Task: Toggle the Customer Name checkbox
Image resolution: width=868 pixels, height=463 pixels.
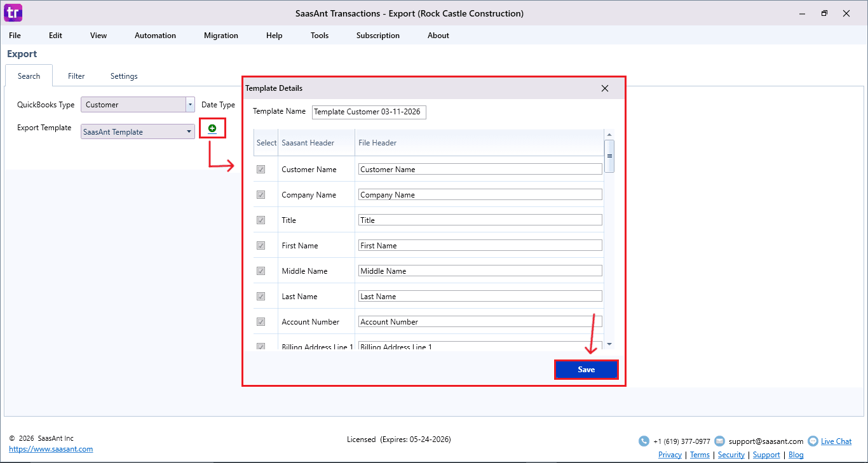Action: [261, 170]
